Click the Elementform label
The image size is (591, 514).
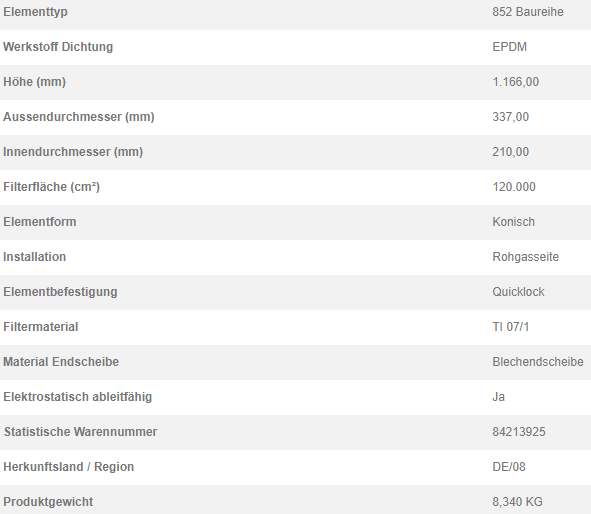40,222
